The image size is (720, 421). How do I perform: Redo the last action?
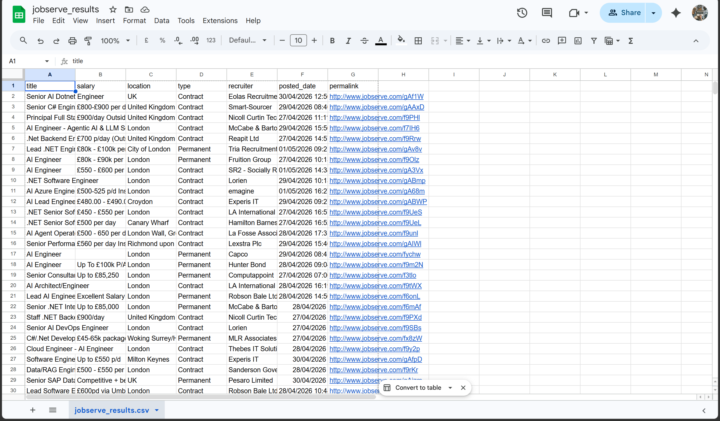tap(56, 41)
